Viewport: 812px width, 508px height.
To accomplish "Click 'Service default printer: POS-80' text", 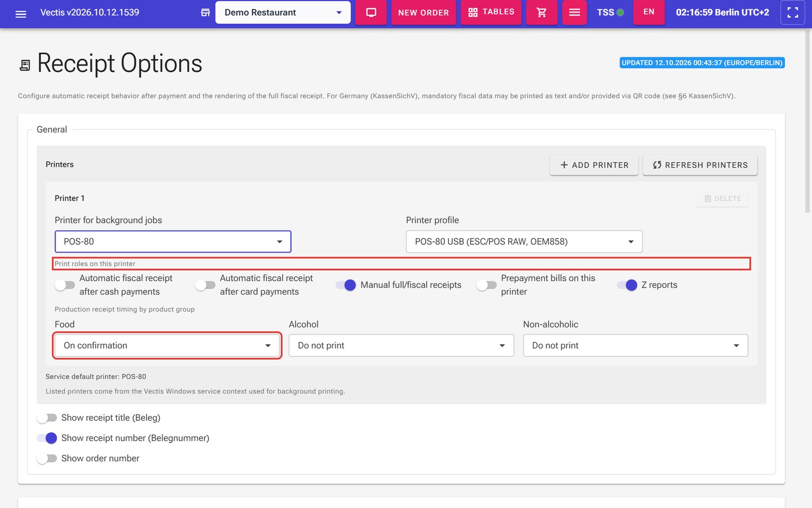I will point(96,376).
